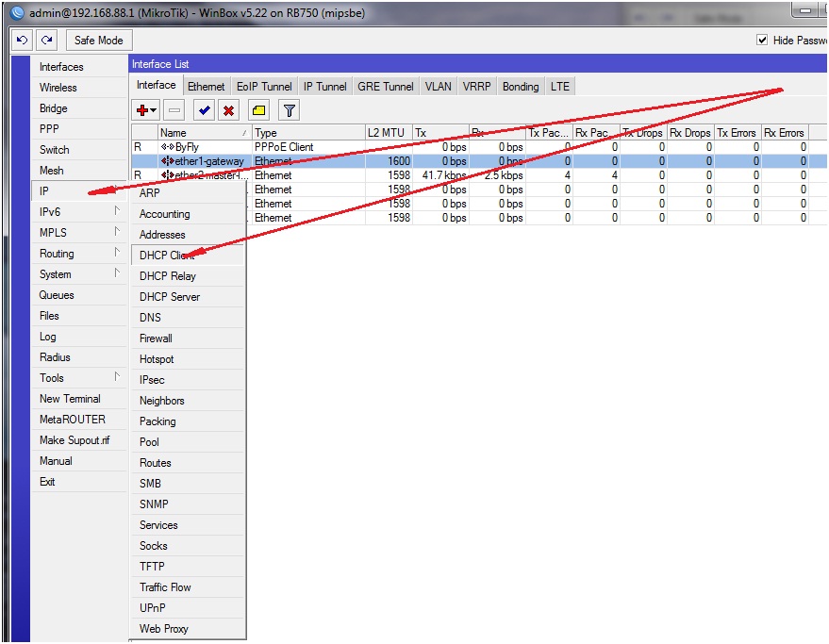Click Make Supout.rif
Screen dimensions: 829x644
tap(79, 440)
